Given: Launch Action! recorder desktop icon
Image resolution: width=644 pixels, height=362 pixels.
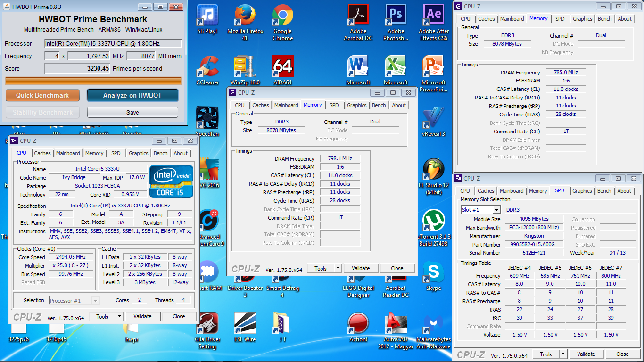Looking at the screenshot, I should pos(358,327).
